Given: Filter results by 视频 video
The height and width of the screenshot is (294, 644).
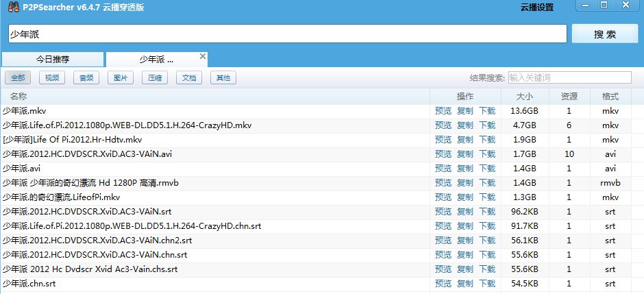Looking at the screenshot, I should coord(51,78).
